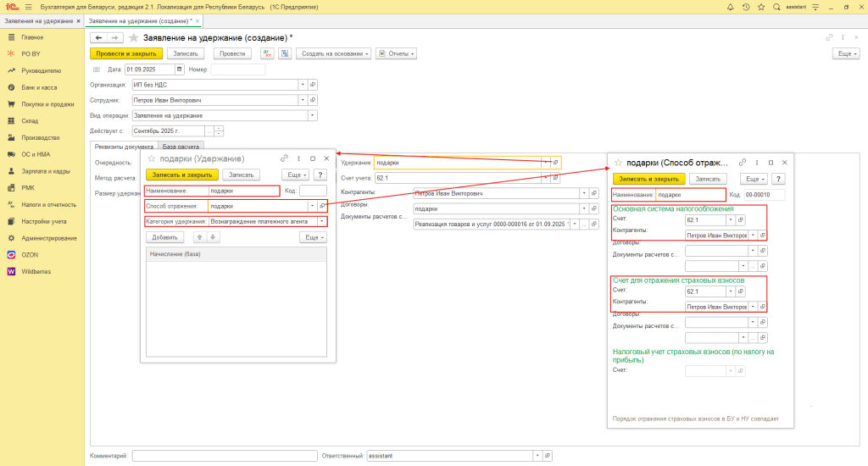Open the Налоги и отчетность section
The image size is (868, 466).
pos(48,205)
